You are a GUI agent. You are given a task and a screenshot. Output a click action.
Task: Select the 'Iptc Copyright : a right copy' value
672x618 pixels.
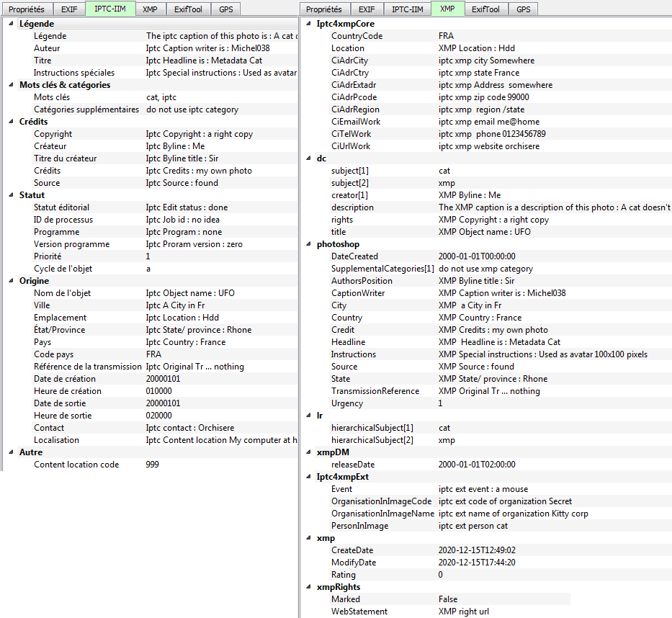pos(200,134)
